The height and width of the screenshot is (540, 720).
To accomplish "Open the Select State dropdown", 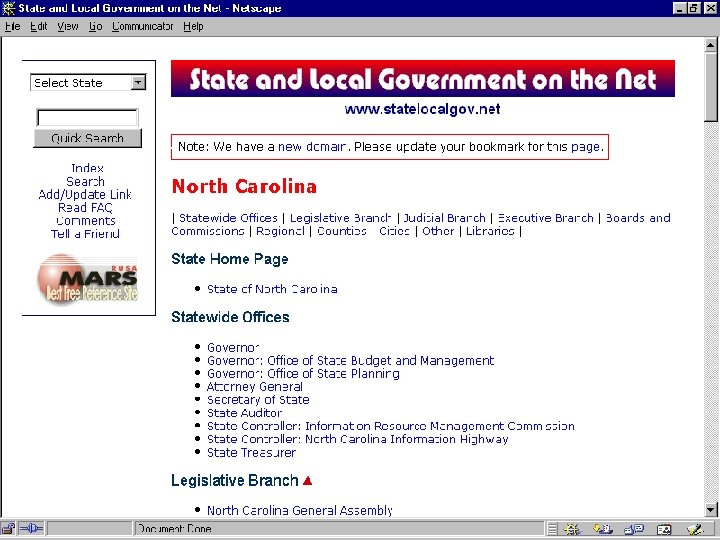I will [88, 83].
